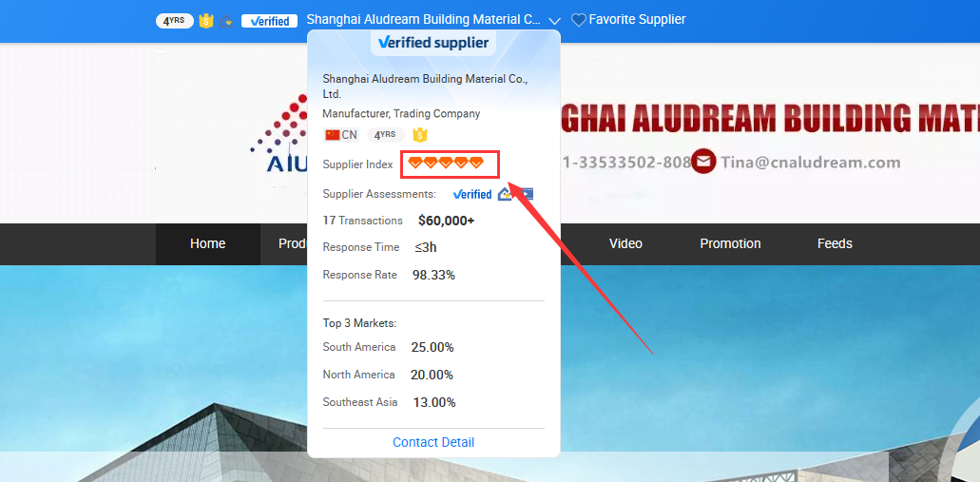980x482 pixels.
Task: Click the email envelope icon near Tina@cnaludream.com
Action: click(703, 162)
